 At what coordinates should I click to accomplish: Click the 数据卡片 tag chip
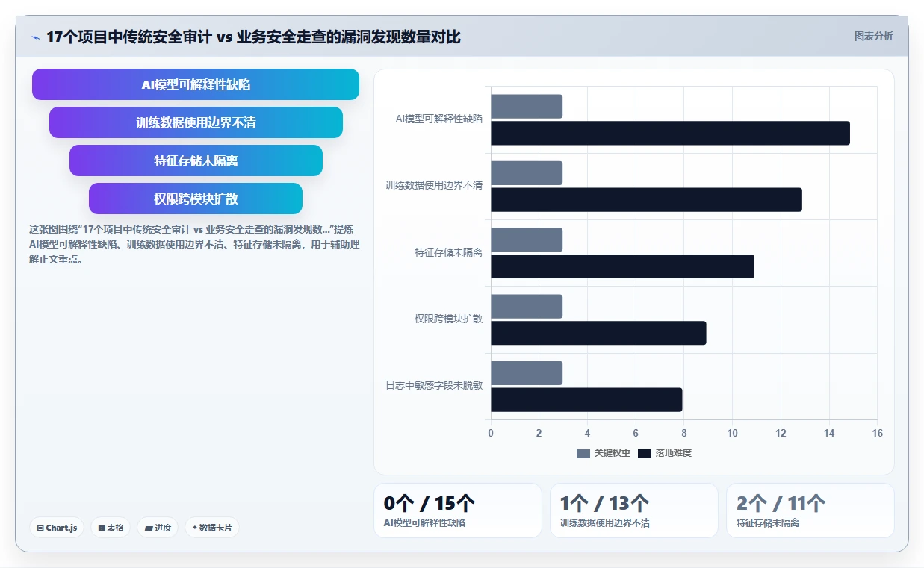212,528
